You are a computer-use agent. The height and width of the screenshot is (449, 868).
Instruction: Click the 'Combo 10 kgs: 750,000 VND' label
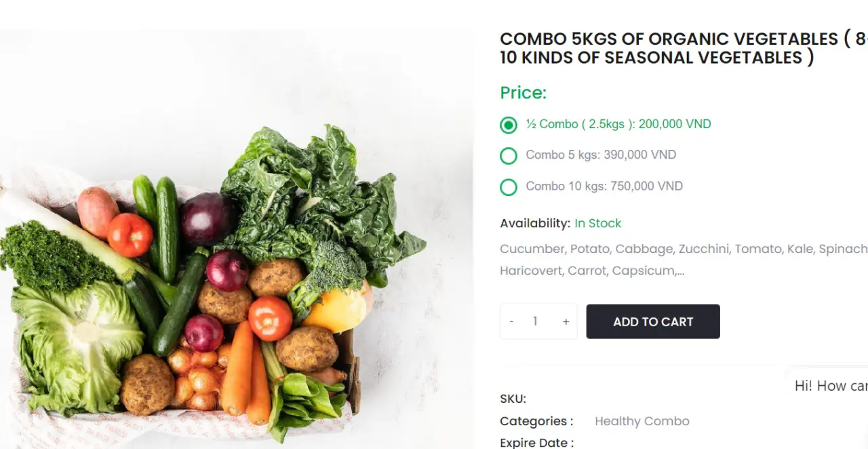coord(604,186)
